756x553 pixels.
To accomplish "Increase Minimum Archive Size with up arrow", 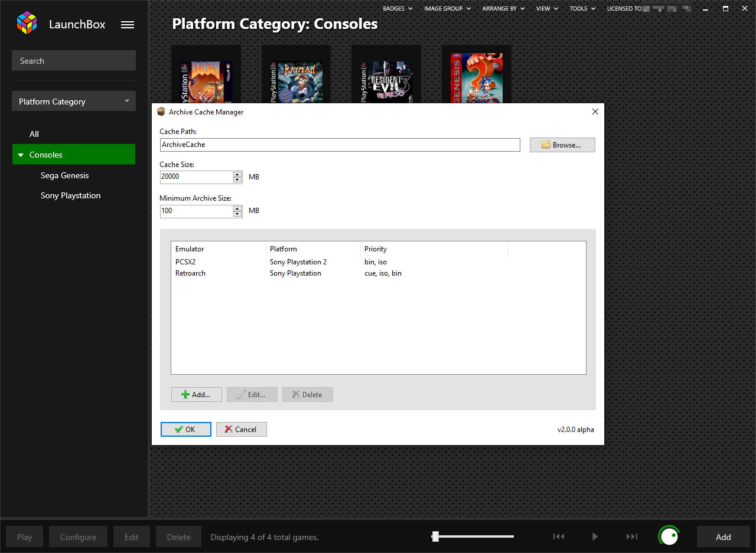I will tap(237, 208).
